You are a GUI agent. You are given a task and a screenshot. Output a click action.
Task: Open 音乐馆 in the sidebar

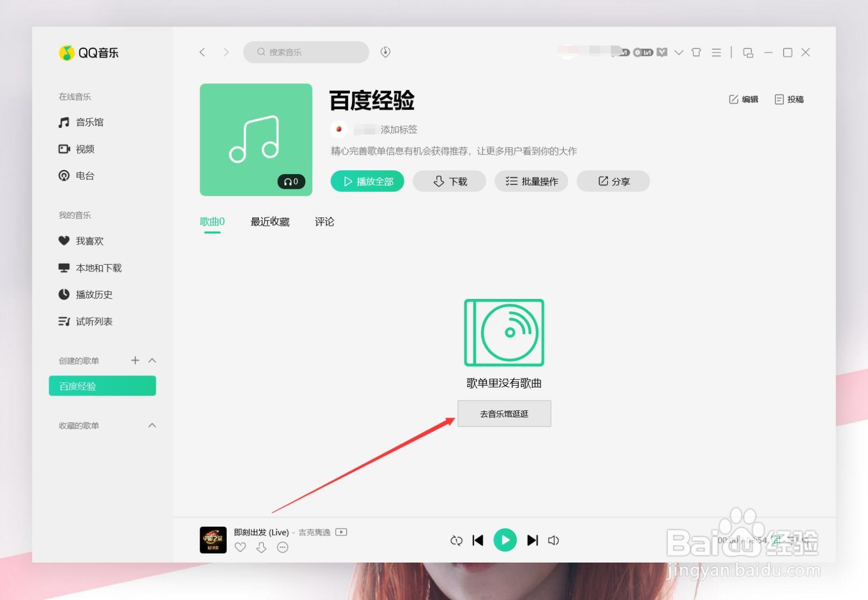pyautogui.click(x=81, y=122)
